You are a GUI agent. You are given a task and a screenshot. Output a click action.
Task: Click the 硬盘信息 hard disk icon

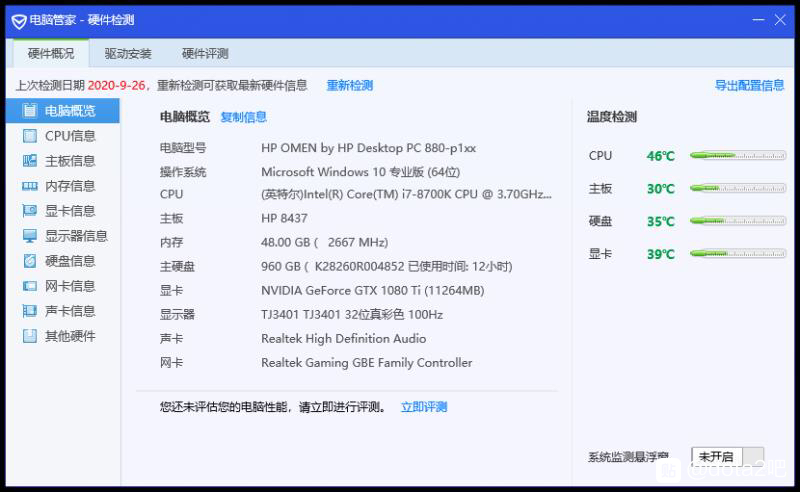tap(30, 261)
